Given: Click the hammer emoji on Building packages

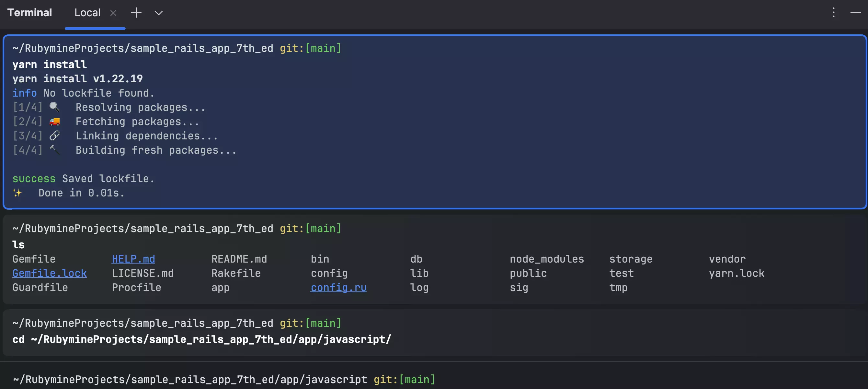Looking at the screenshot, I should tap(54, 150).
